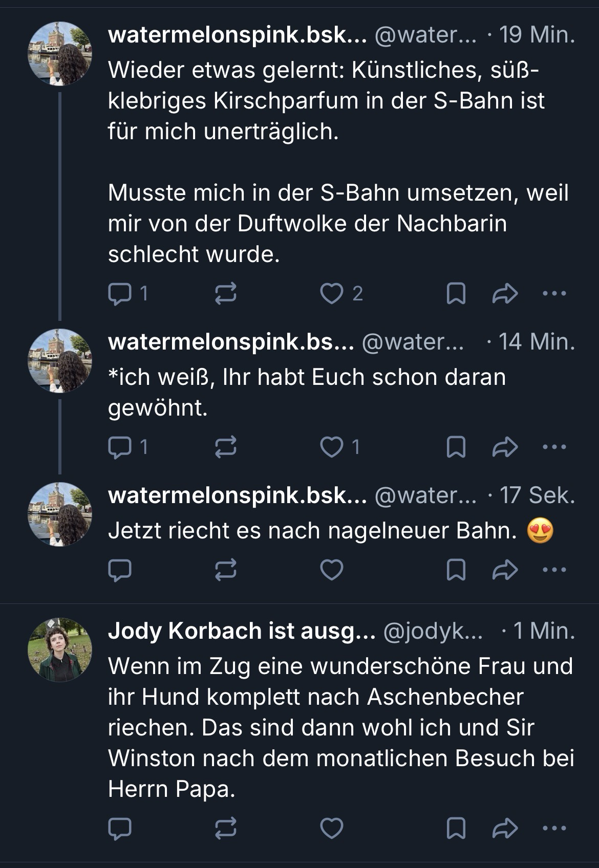Image resolution: width=599 pixels, height=868 pixels.
Task: Bookmark Jody Korbach's post
Action: click(456, 828)
